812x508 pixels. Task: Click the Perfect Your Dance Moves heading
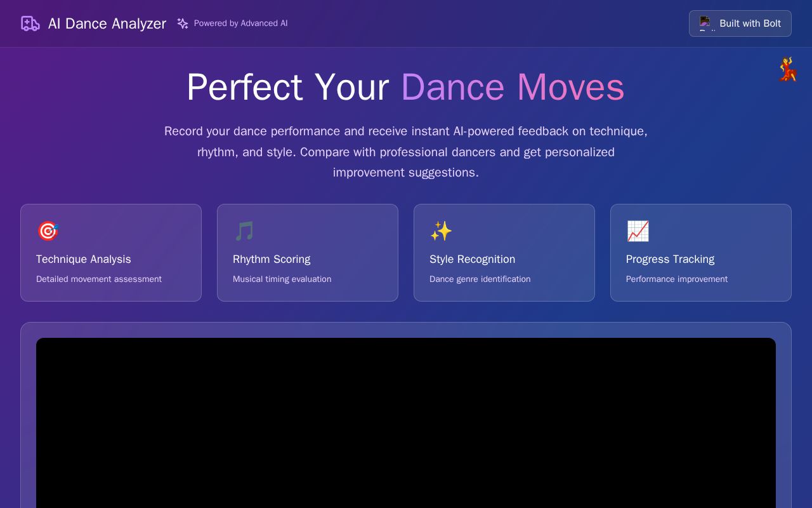pyautogui.click(x=405, y=87)
